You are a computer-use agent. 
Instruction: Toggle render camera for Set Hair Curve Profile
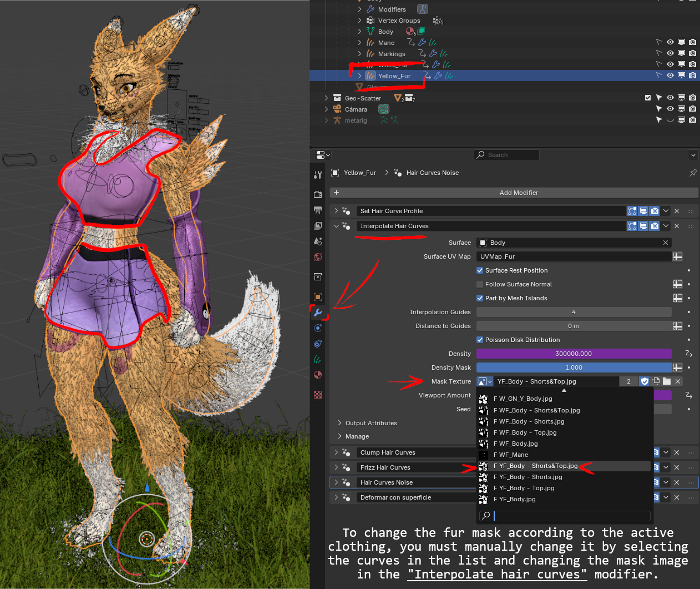(655, 211)
